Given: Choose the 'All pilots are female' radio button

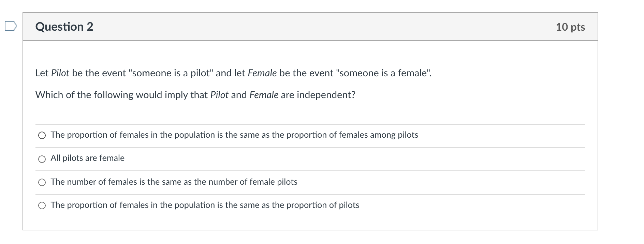Looking at the screenshot, I should [x=42, y=159].
